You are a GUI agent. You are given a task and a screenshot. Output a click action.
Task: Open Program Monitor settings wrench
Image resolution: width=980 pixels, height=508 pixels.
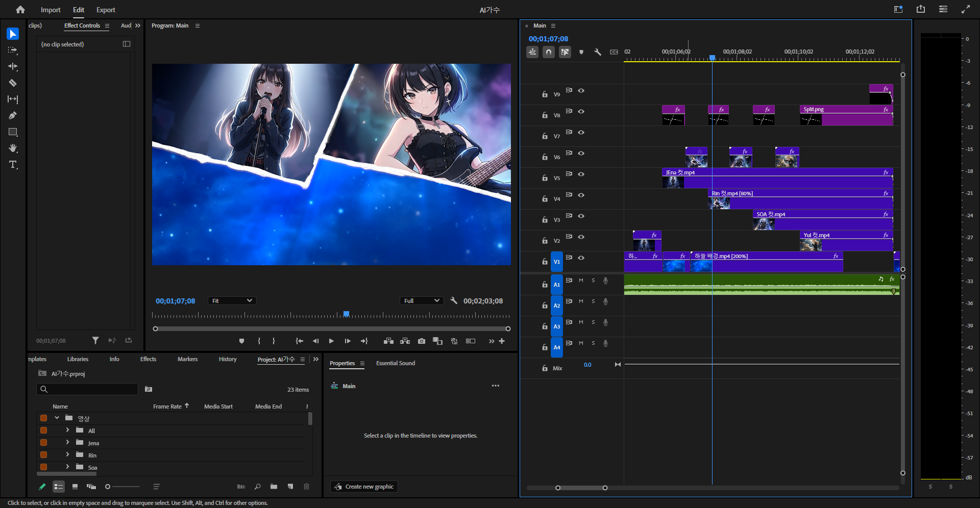454,300
